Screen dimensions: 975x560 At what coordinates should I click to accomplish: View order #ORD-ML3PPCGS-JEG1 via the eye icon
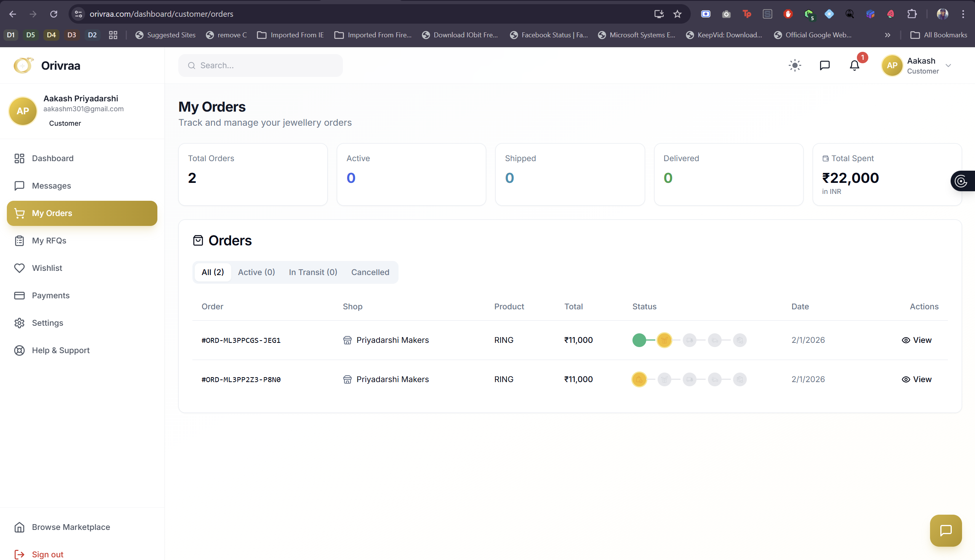pyautogui.click(x=906, y=340)
